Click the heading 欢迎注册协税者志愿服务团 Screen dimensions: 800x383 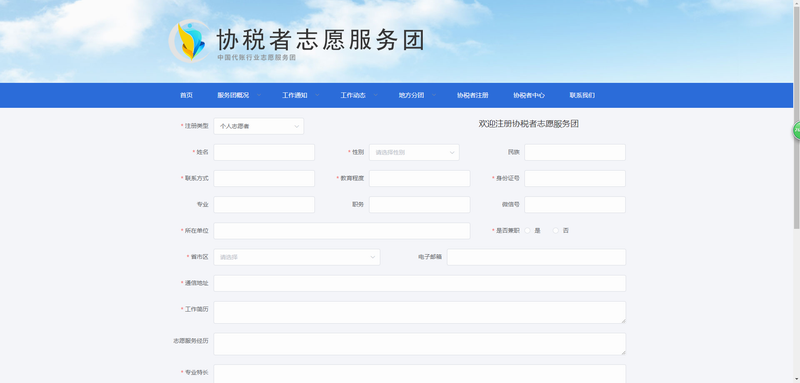(529, 124)
